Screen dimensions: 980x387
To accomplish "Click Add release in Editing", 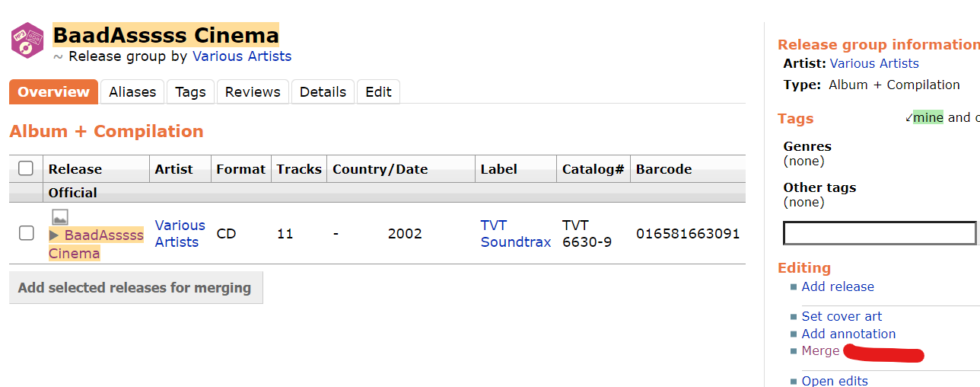I will pyautogui.click(x=838, y=286).
